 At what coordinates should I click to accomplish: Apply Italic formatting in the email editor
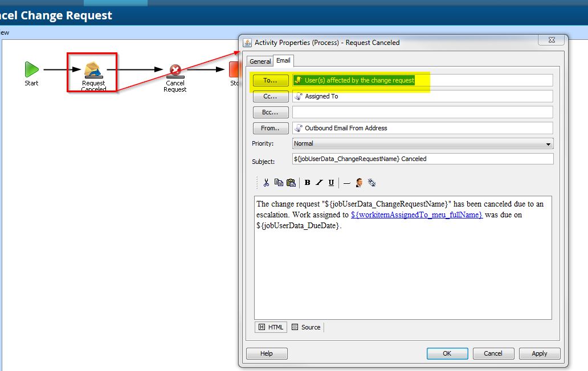tap(318, 183)
